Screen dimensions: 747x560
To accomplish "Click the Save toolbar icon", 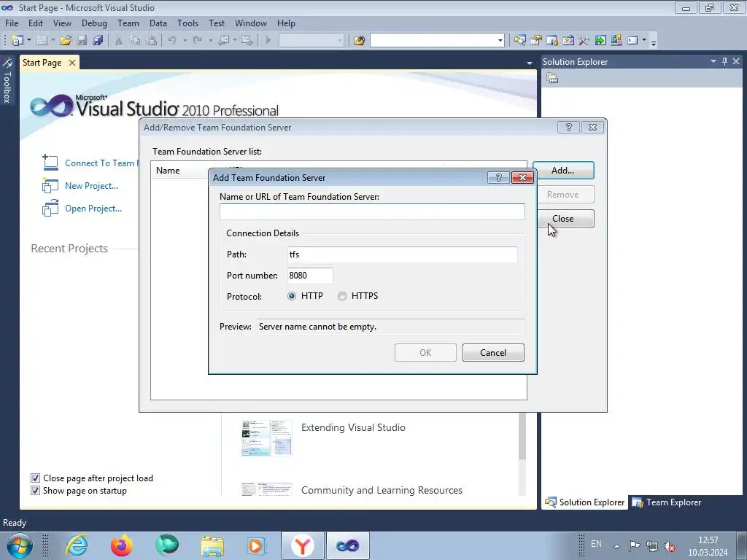I will (x=82, y=41).
